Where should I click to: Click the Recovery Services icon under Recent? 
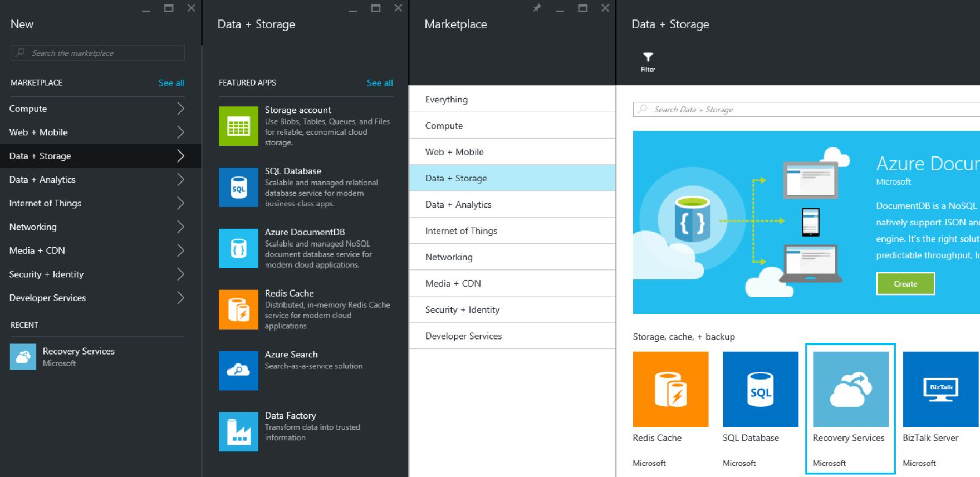[x=23, y=357]
